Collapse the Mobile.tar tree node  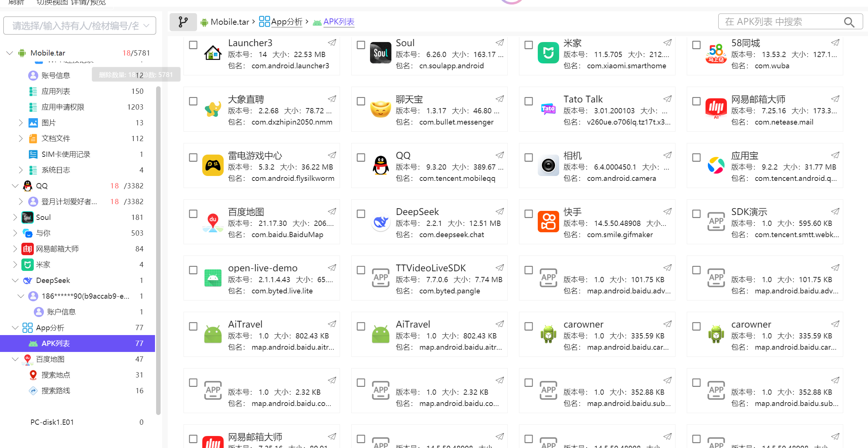pyautogui.click(x=10, y=53)
